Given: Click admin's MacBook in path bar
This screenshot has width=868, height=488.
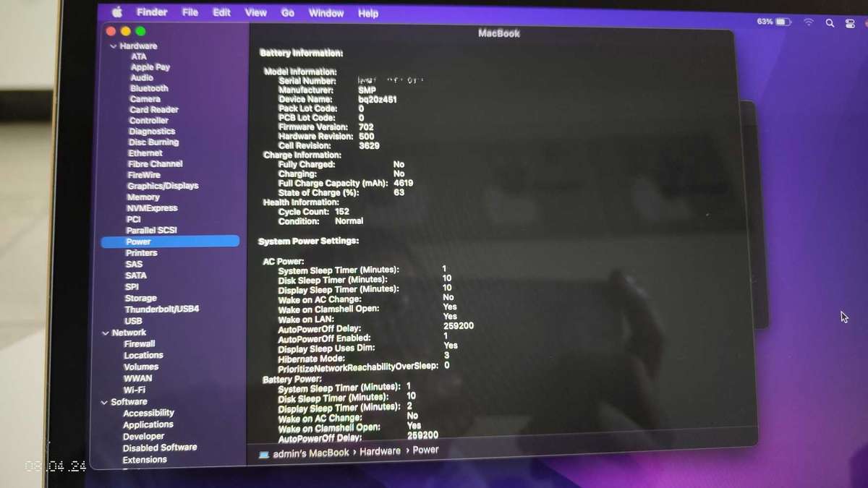Looking at the screenshot, I should coord(310,453).
